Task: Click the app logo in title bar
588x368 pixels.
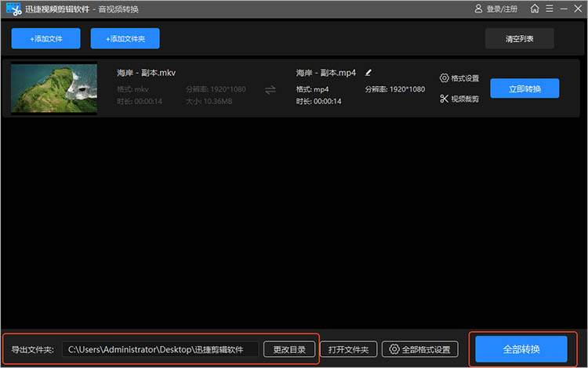Action: [x=14, y=9]
